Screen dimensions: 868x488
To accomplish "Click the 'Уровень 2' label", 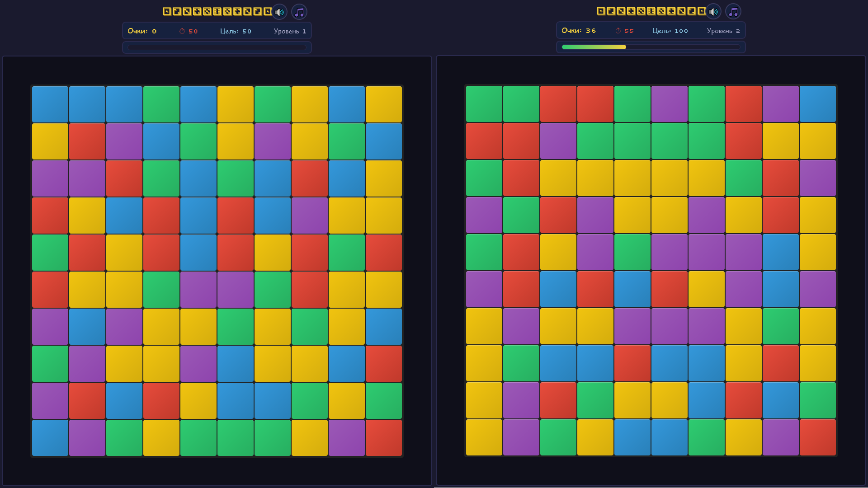I will pos(723,31).
